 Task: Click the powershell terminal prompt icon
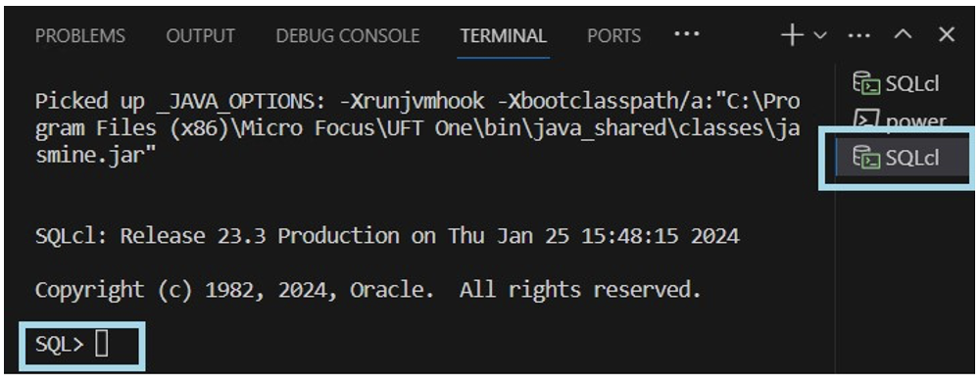(863, 119)
